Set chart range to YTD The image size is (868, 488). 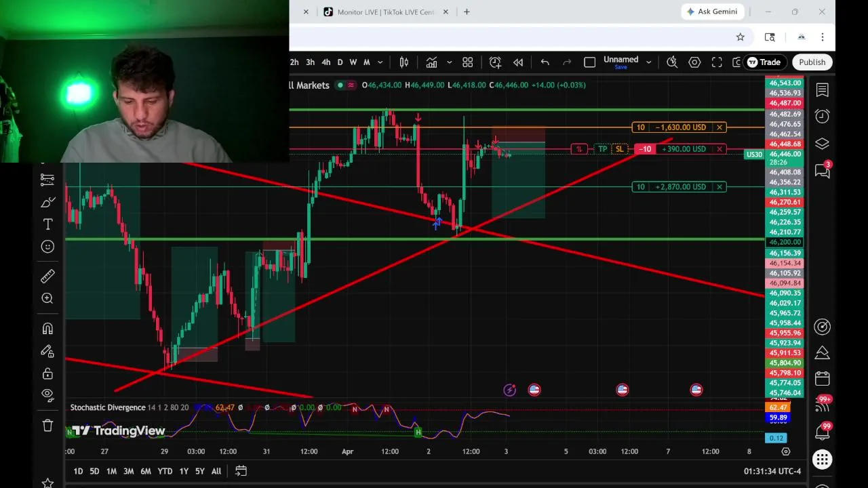[x=165, y=471]
